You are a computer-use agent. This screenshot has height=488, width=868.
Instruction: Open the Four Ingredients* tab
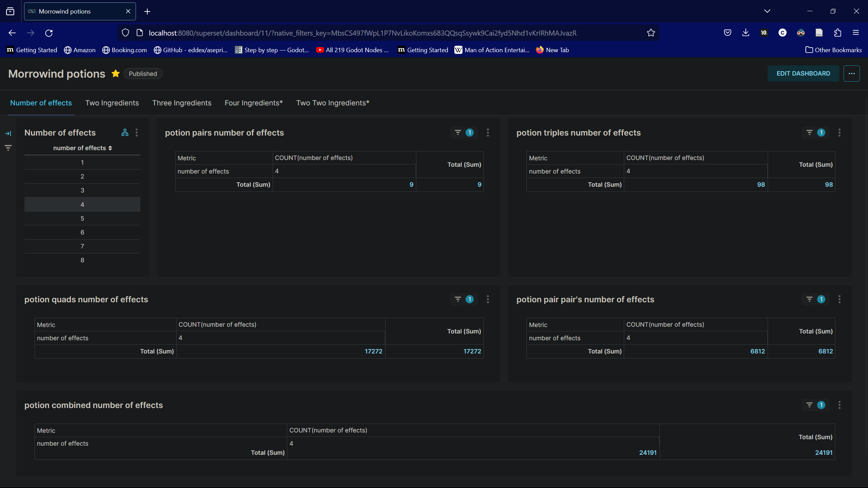(254, 103)
